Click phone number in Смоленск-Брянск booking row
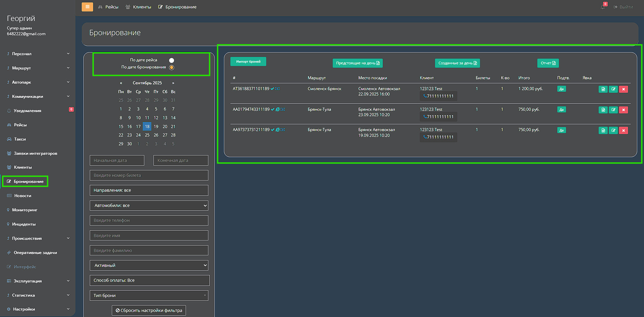The height and width of the screenshot is (317, 644). coord(438,96)
